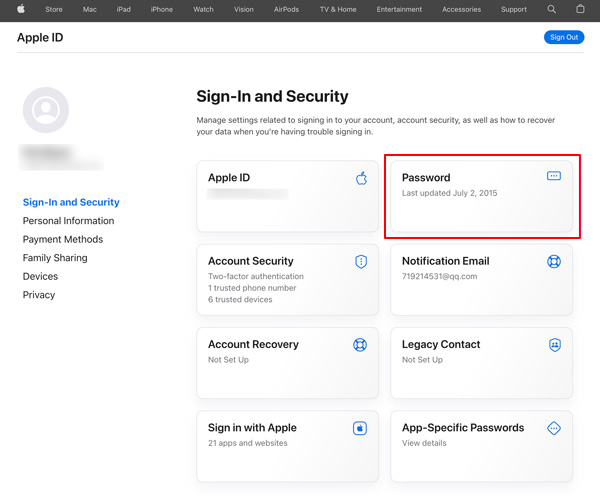Click 'Last updated July 2, 2015' text
This screenshot has width=600, height=496.
[450, 193]
